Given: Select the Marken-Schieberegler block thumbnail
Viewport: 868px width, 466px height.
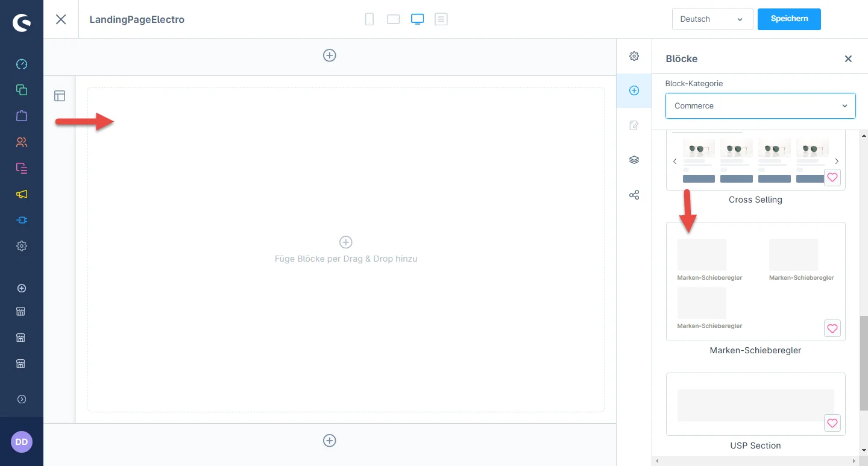Looking at the screenshot, I should (x=755, y=282).
